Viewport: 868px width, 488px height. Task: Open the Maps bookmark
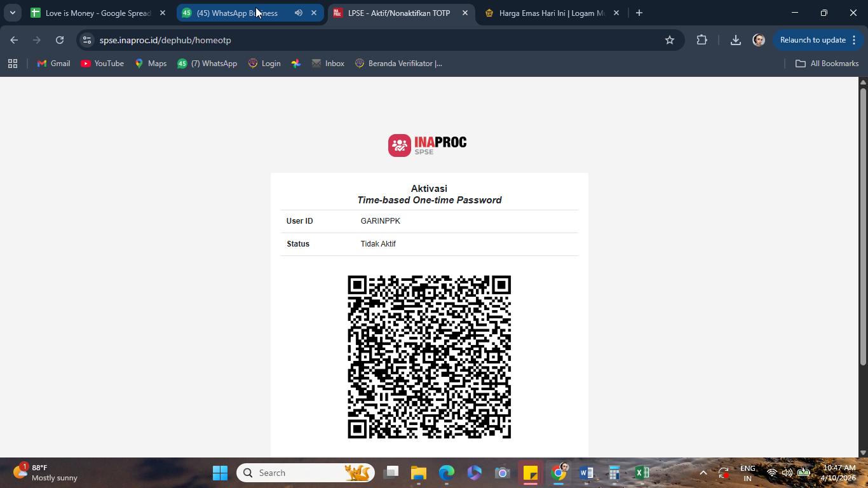(x=151, y=64)
